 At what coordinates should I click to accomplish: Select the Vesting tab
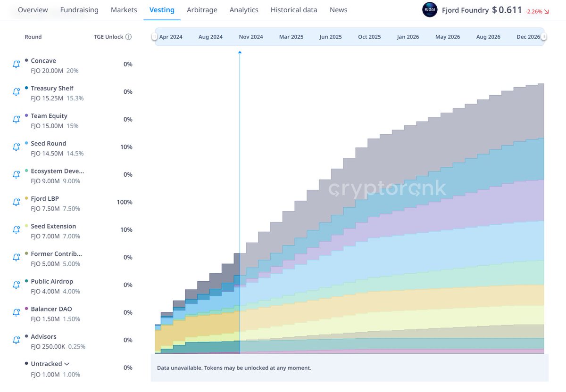tap(162, 10)
